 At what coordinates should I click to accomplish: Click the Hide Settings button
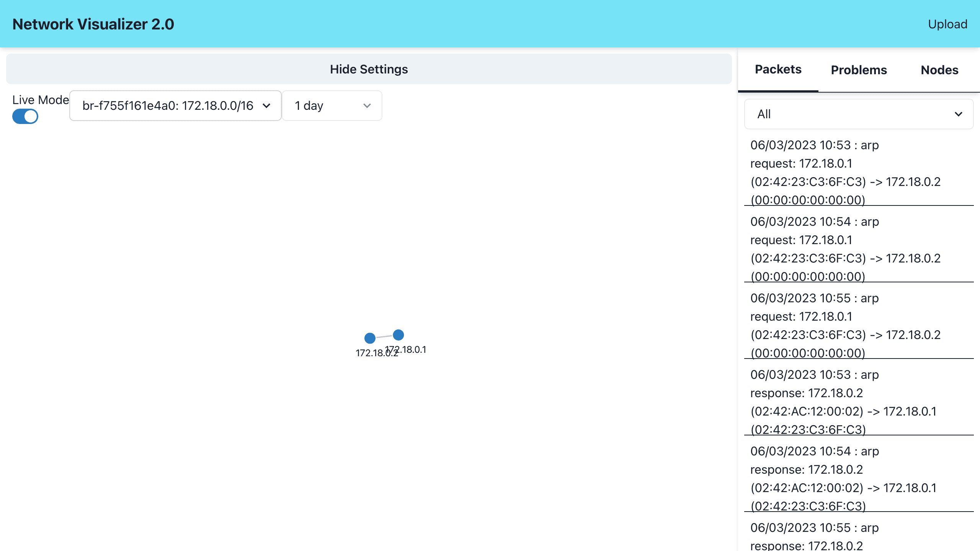pos(369,69)
